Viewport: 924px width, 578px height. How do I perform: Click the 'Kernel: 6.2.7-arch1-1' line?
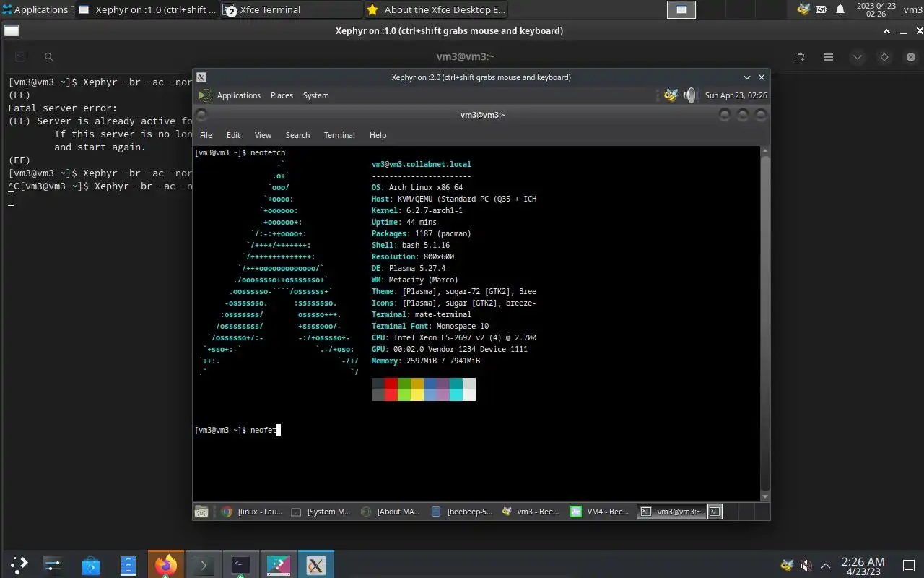tap(417, 210)
